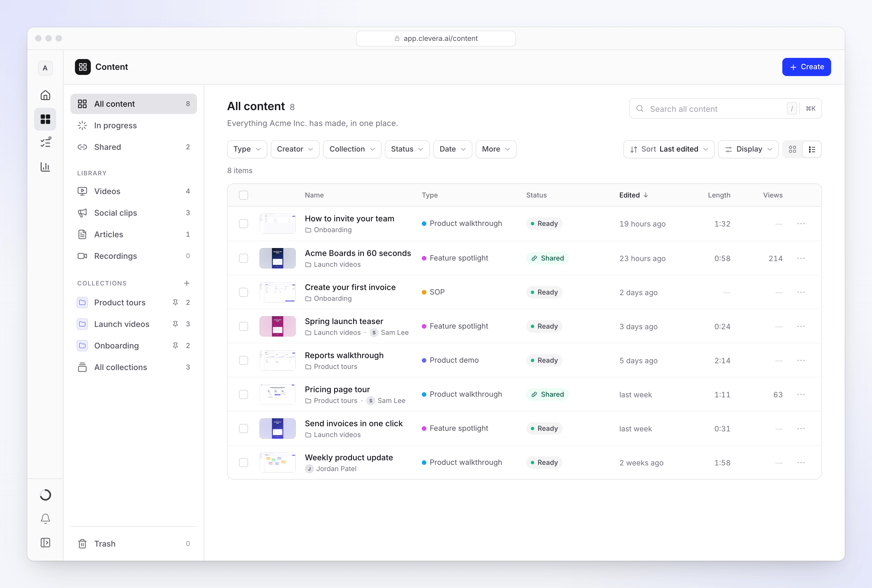The height and width of the screenshot is (588, 872).
Task: Open Shared section in sidebar
Action: point(133,147)
